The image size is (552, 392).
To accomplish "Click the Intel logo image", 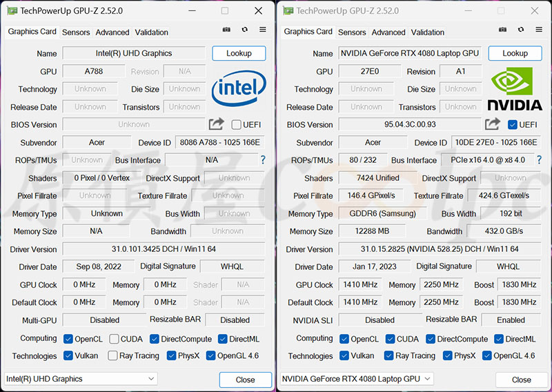I will click(239, 88).
